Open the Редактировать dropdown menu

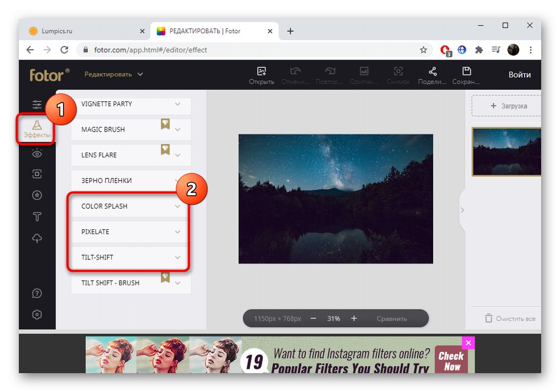tap(114, 74)
